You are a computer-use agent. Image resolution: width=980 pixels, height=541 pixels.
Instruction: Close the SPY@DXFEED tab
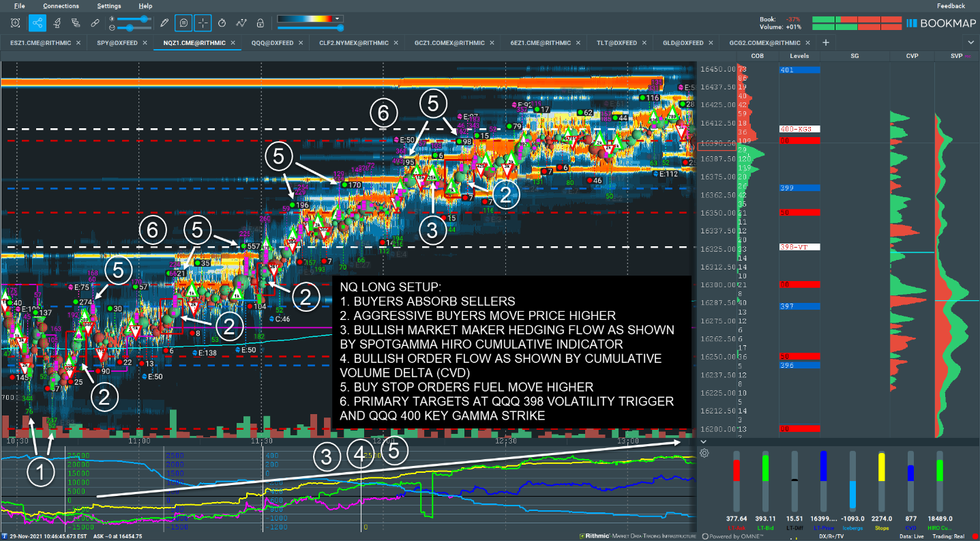pos(145,43)
